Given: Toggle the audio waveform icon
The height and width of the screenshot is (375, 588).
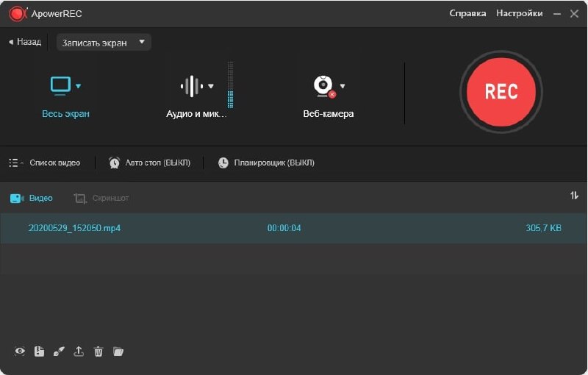Looking at the screenshot, I should click(192, 86).
